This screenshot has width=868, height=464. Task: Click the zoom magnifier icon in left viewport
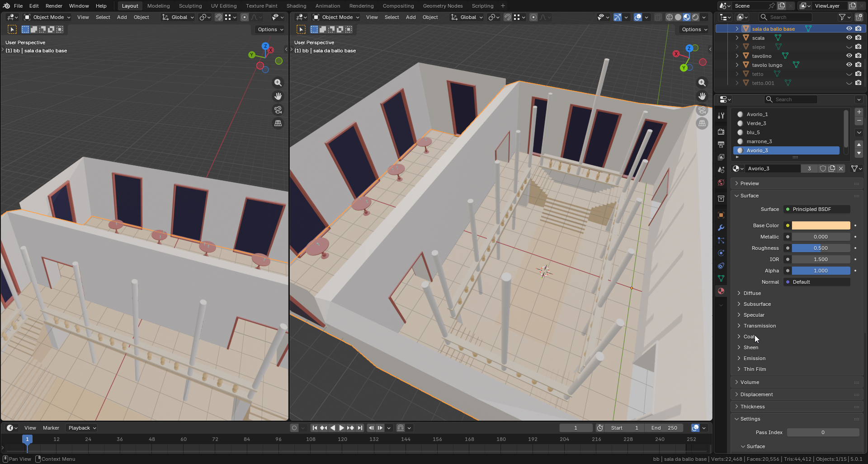tap(278, 83)
